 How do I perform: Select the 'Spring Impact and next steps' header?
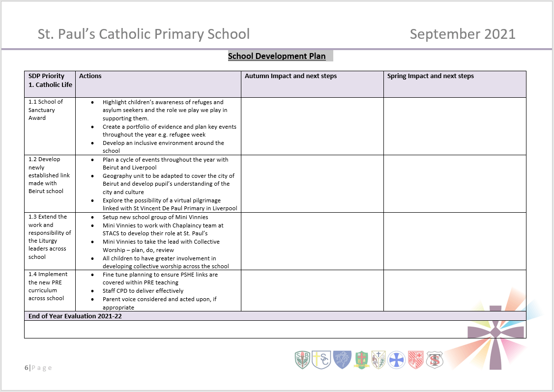tap(455, 84)
